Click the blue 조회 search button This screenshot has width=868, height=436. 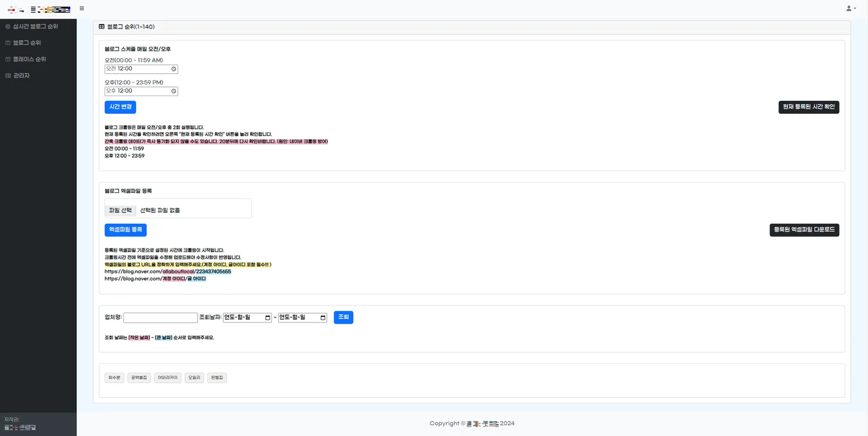coord(343,317)
